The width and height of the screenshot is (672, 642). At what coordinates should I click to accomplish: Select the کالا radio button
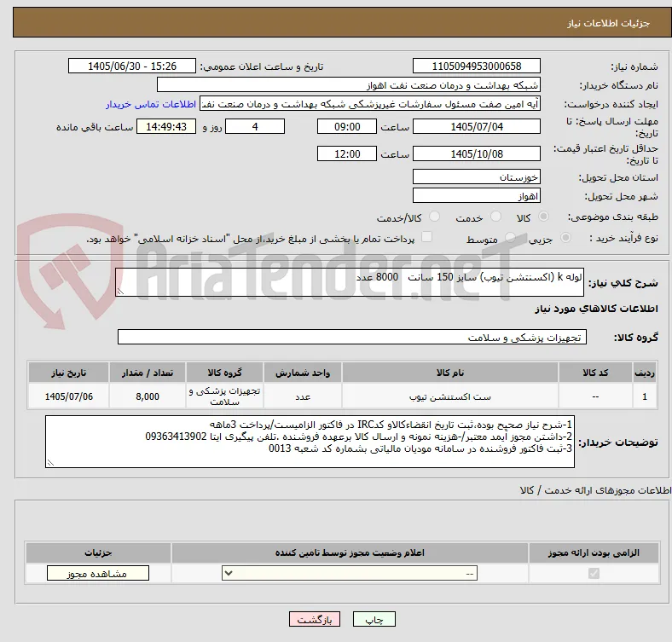[543, 217]
